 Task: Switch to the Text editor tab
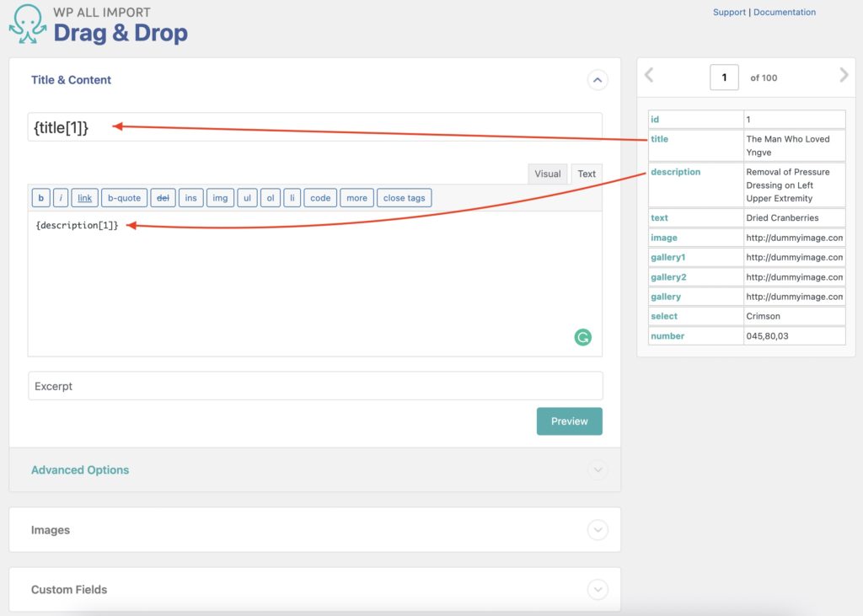(587, 174)
